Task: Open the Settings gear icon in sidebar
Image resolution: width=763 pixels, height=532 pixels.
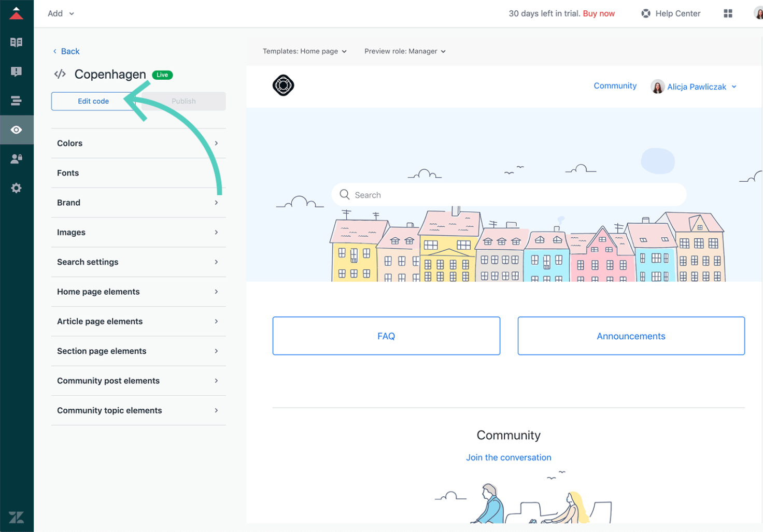Action: click(17, 188)
